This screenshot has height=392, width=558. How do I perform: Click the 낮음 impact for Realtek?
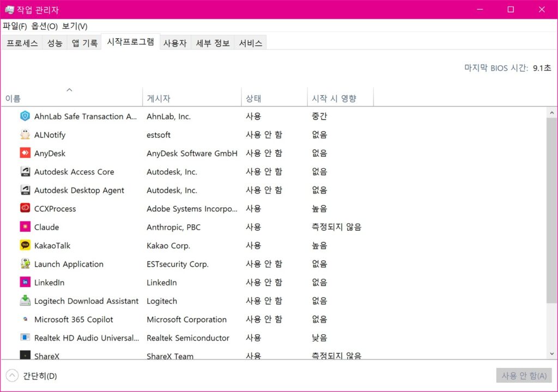click(319, 338)
